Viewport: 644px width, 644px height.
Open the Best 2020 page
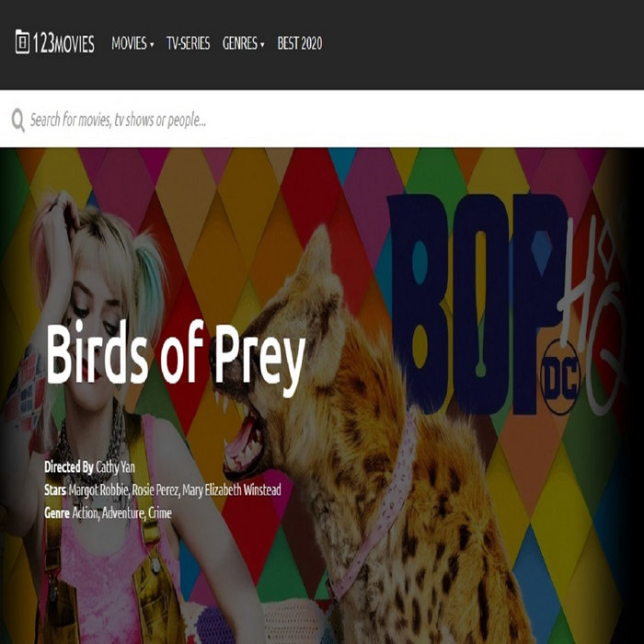point(300,43)
